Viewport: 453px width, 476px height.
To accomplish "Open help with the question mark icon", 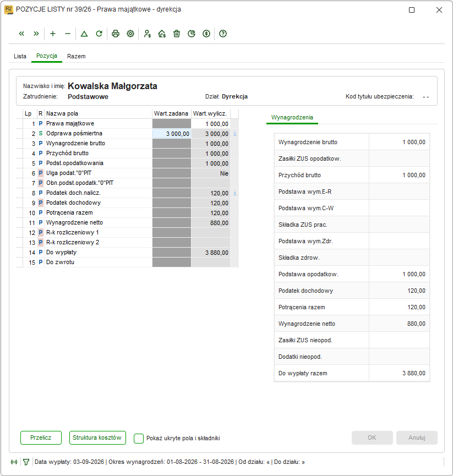I will tap(223, 34).
